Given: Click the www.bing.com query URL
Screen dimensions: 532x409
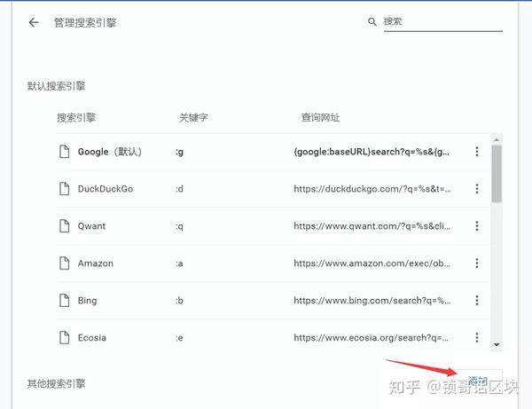Looking at the screenshot, I should [x=372, y=301].
